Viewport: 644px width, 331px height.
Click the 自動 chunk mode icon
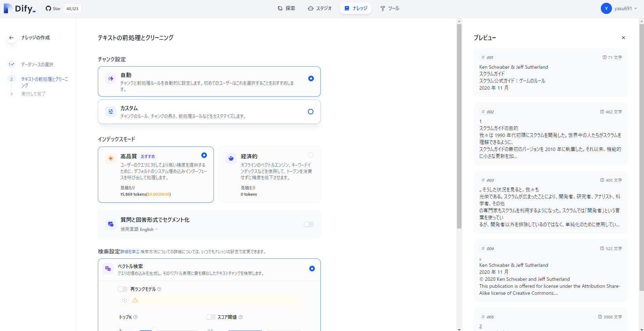pyautogui.click(x=111, y=78)
